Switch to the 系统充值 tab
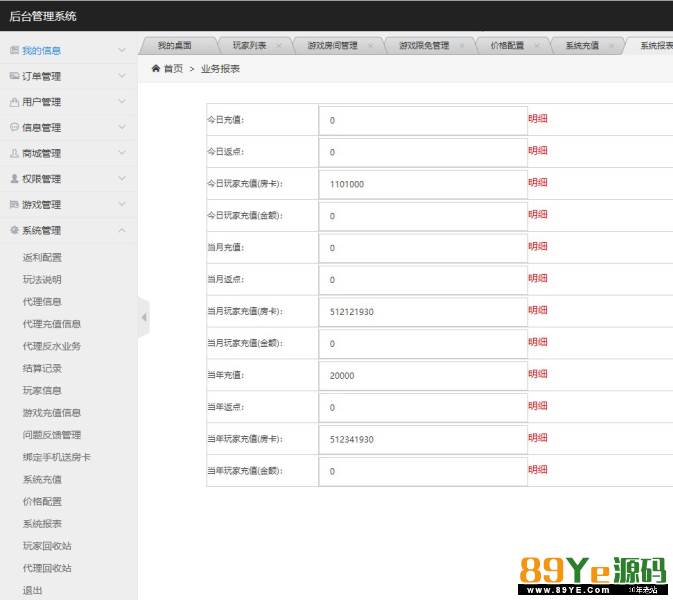The image size is (673, 600). [x=582, y=45]
